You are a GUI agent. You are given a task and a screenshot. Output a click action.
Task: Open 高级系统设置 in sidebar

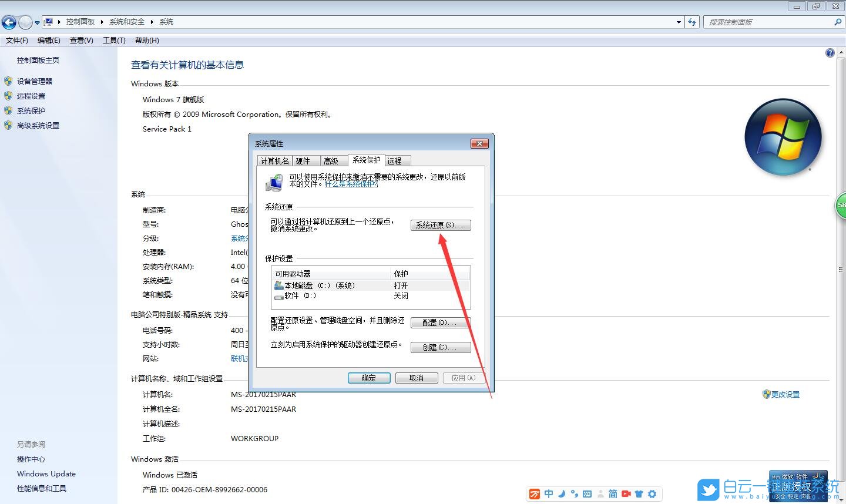point(38,125)
